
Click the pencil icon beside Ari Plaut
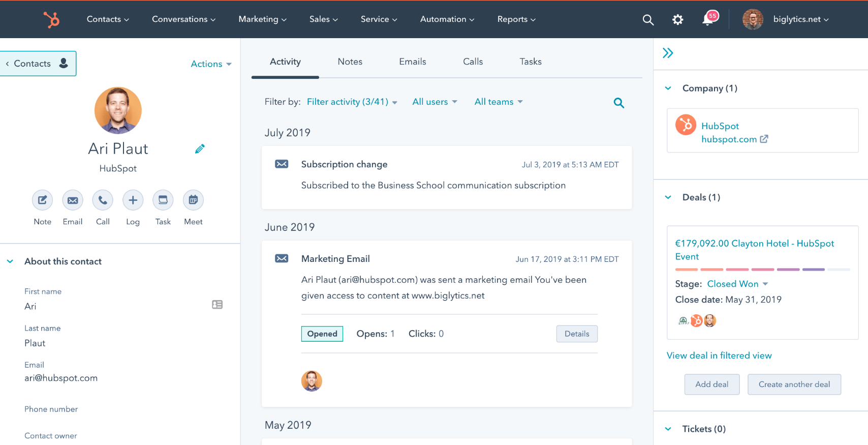pyautogui.click(x=200, y=149)
